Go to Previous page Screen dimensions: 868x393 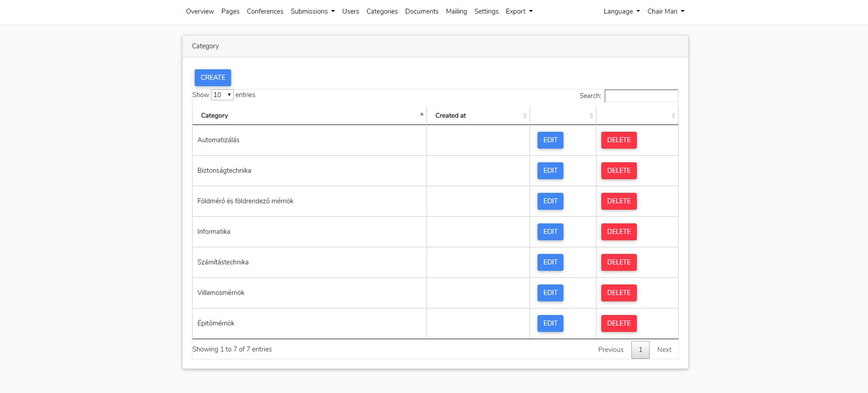click(610, 350)
